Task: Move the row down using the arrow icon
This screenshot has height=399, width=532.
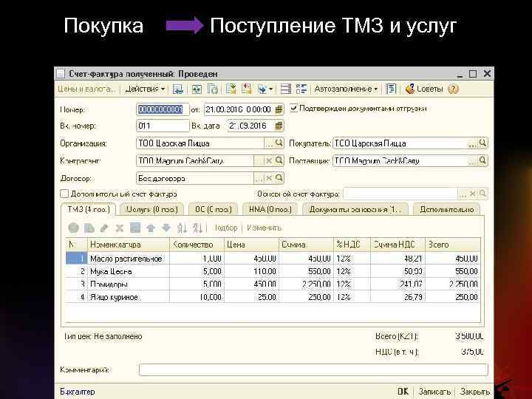Action: pos(166,228)
